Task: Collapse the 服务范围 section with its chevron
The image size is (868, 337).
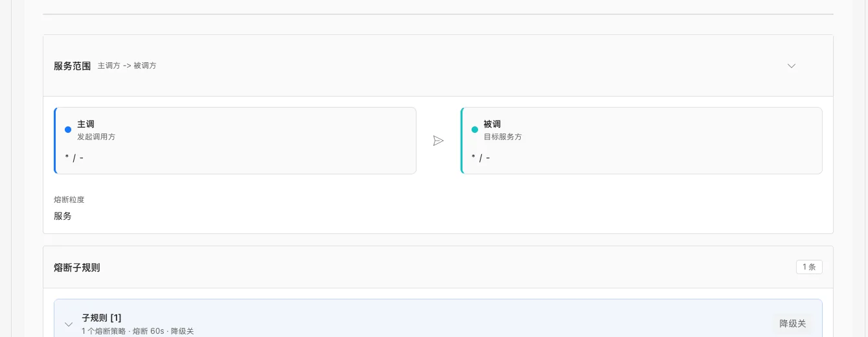Action: (x=791, y=66)
